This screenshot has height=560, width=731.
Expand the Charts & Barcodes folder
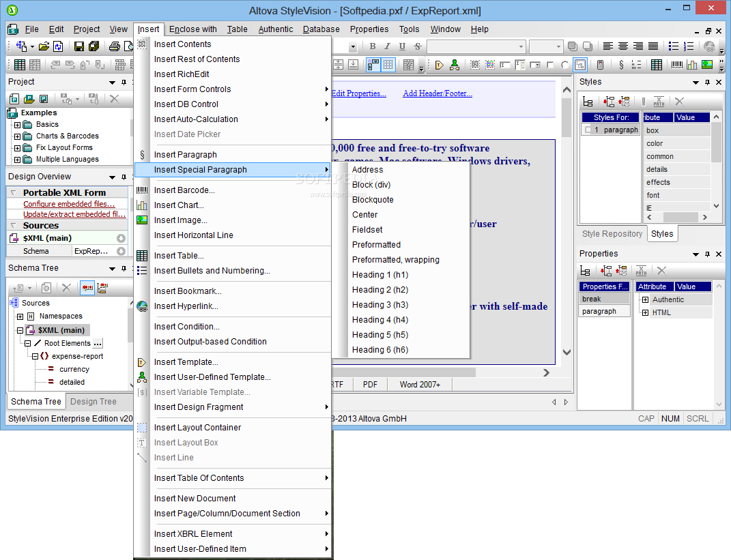point(17,136)
